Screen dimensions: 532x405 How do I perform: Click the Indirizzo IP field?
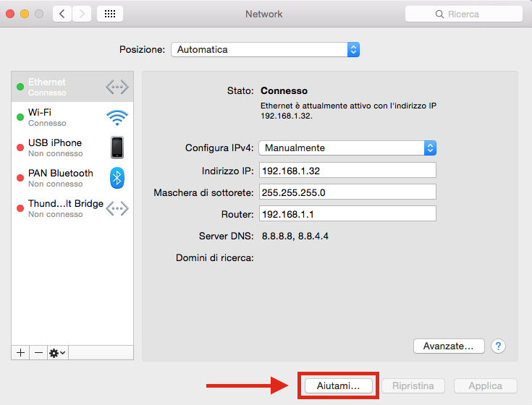click(x=347, y=170)
